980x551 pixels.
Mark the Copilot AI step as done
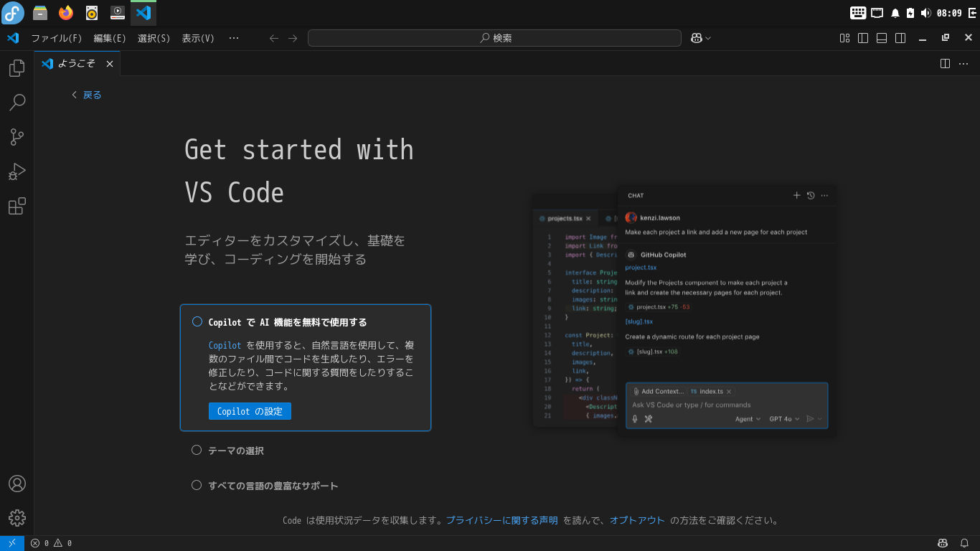(197, 322)
